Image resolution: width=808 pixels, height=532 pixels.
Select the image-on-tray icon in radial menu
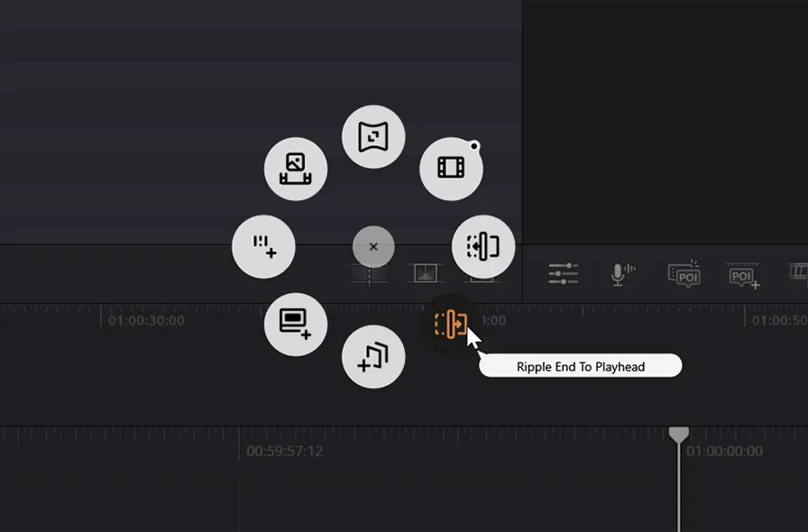(x=295, y=169)
